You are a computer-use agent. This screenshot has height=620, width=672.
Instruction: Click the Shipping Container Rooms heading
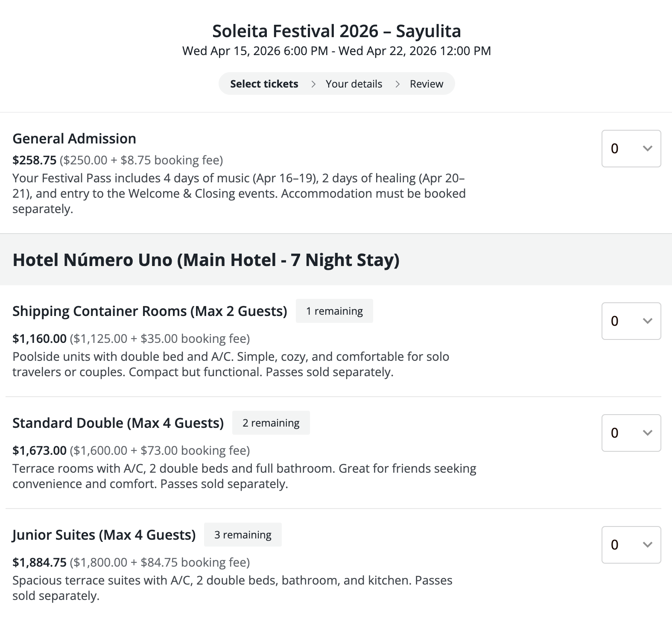click(x=149, y=311)
